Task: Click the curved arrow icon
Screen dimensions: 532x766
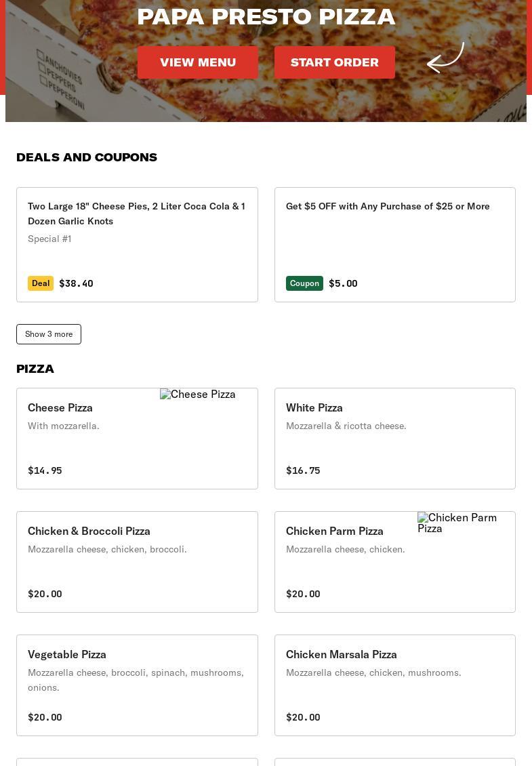Action: (x=445, y=58)
